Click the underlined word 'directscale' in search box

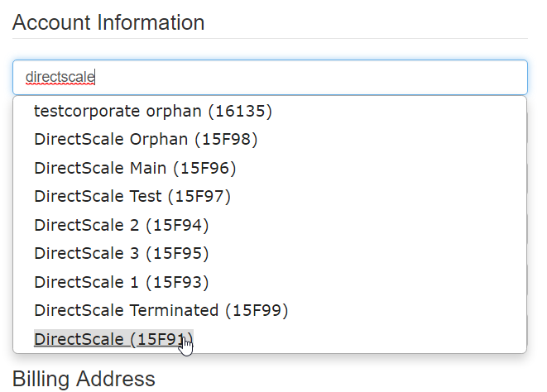[x=60, y=77]
